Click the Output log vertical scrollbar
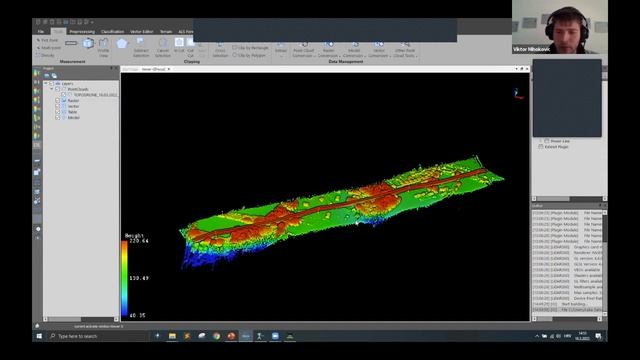The image size is (640, 360). (x=604, y=263)
